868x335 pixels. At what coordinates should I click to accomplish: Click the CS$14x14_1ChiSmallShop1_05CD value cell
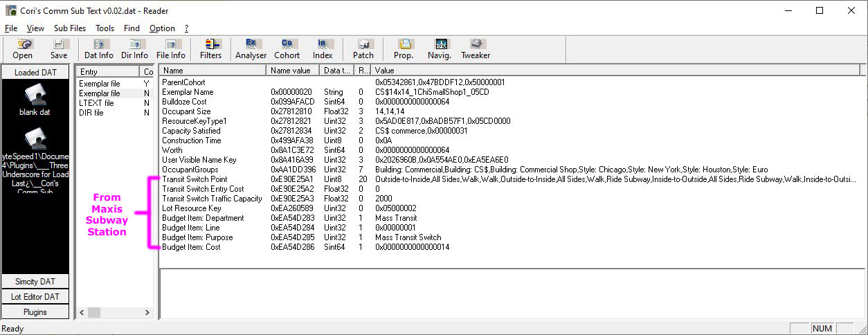[432, 91]
